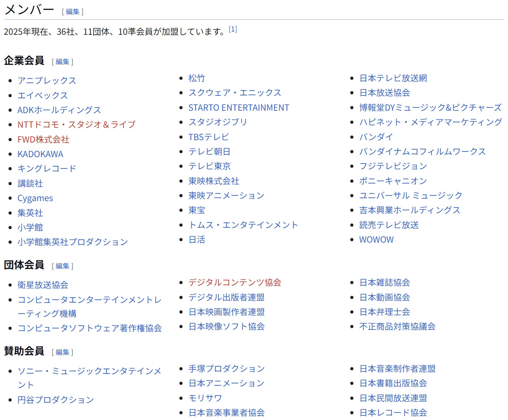Open the アニプレックス link
The width and height of the screenshot is (508, 420).
[47, 81]
